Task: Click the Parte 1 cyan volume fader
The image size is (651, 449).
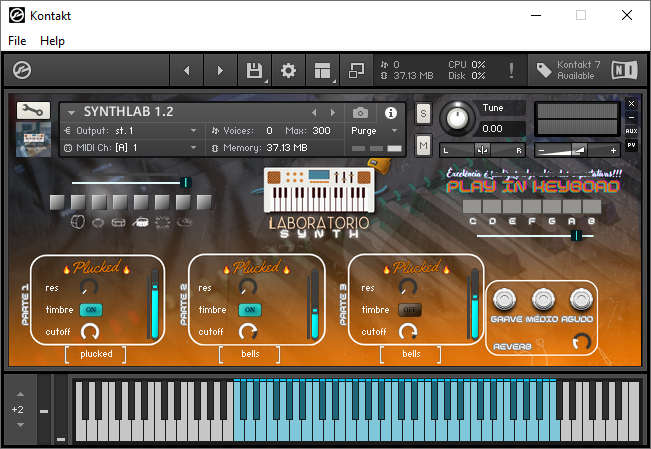Action: (155, 304)
